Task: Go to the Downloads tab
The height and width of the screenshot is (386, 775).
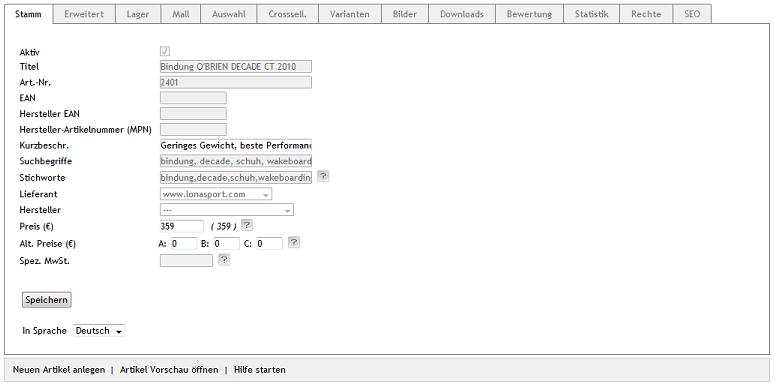Action: click(462, 14)
